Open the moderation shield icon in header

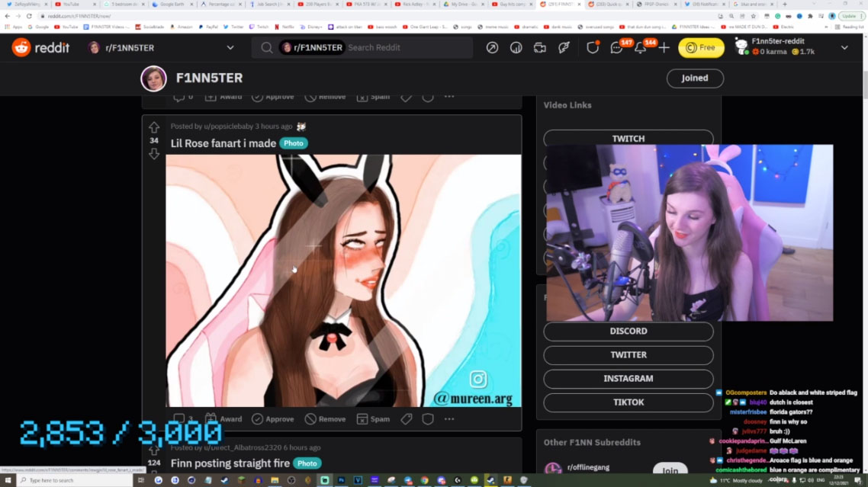coord(593,47)
